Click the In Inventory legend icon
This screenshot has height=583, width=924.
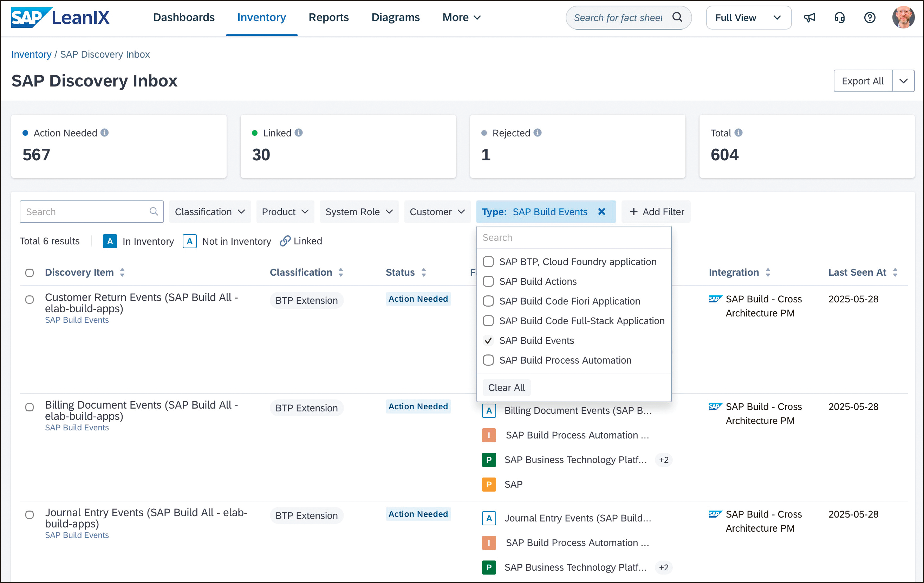(110, 241)
